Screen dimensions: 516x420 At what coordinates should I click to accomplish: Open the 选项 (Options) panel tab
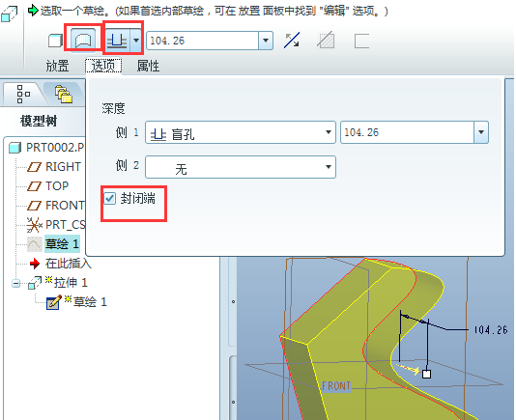pyautogui.click(x=103, y=66)
